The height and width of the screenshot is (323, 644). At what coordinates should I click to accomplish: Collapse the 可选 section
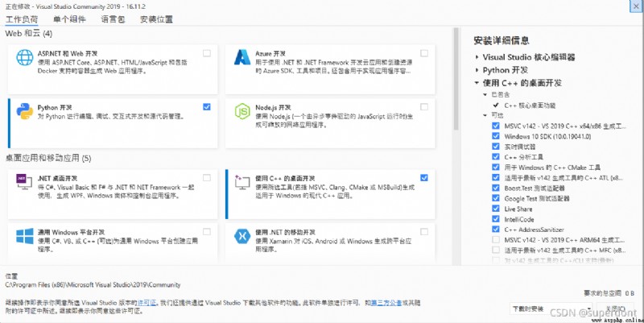(x=485, y=115)
